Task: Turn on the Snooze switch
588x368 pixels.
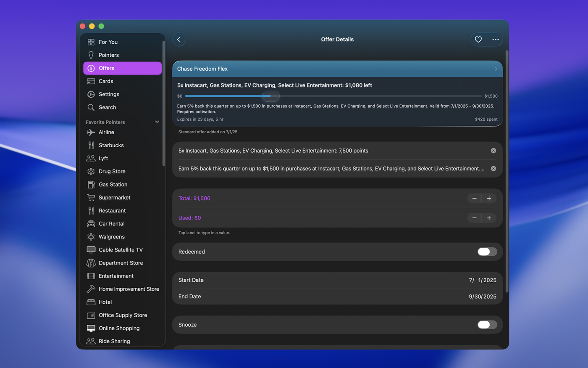Action: pos(487,325)
